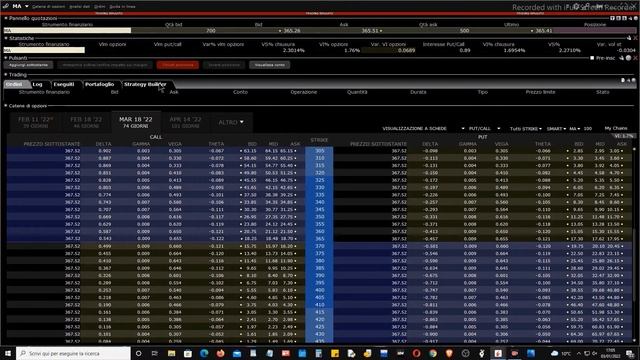Viewport: 640px width, 360px height.
Task: Click the My Chains link
Action: click(x=616, y=128)
